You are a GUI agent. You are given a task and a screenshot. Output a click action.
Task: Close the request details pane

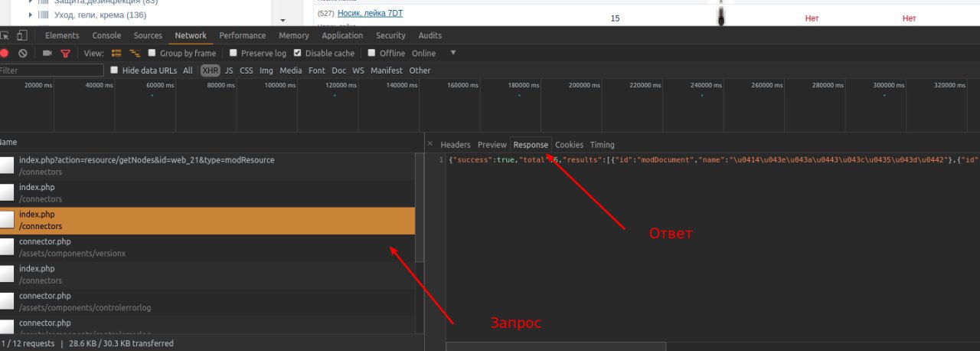point(430,144)
